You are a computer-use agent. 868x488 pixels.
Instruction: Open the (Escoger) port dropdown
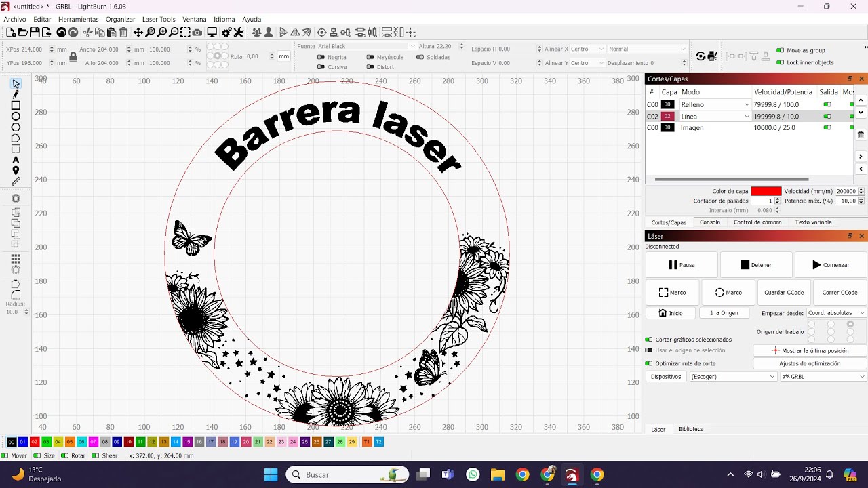coord(732,377)
